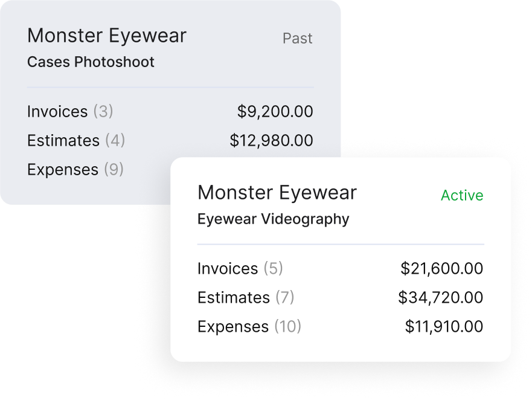Open Expenses (9) in Cases Photoshoot

[75, 169]
